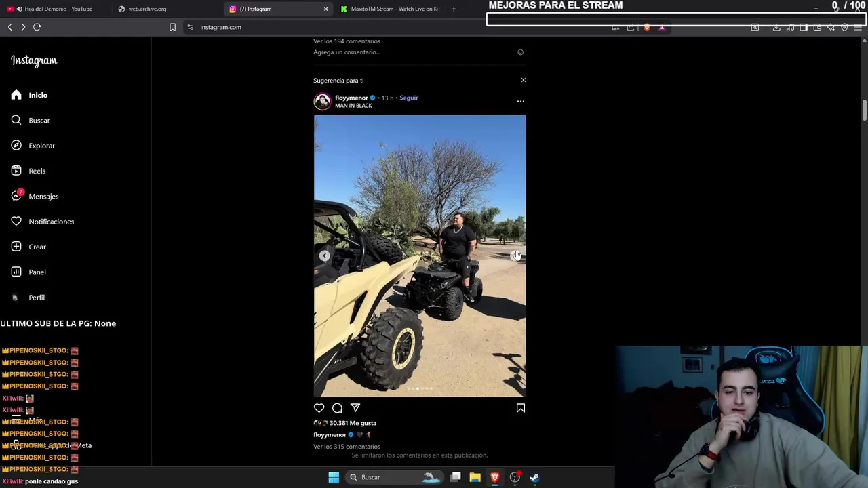The image size is (868, 488).
Task: Bookmark this page in the toolbar
Action: [x=172, y=27]
